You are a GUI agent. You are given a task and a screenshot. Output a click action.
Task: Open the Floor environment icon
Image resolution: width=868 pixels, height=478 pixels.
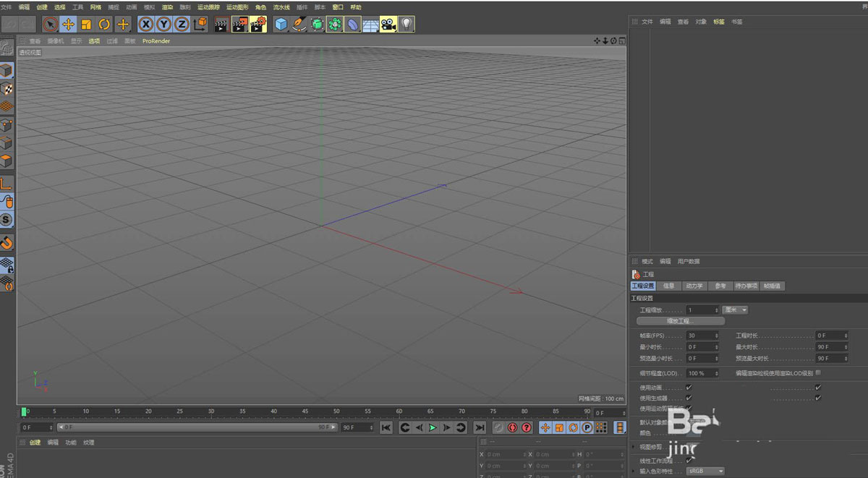(370, 24)
